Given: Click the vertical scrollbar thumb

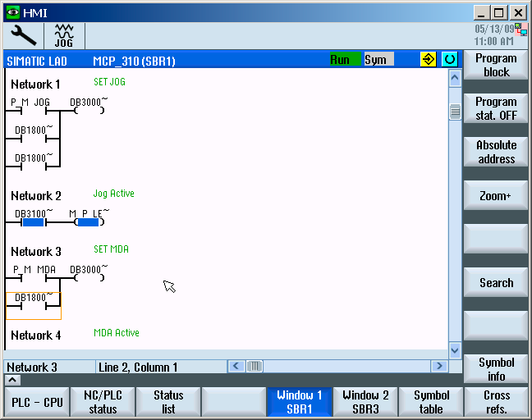Looking at the screenshot, I should point(455,112).
